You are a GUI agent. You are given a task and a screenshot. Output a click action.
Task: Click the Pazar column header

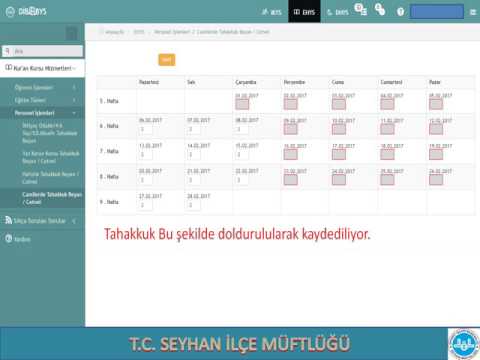pyautogui.click(x=435, y=82)
